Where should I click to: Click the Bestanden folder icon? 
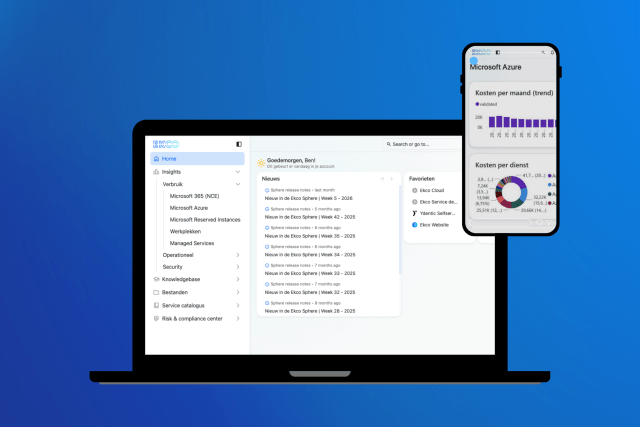(156, 293)
